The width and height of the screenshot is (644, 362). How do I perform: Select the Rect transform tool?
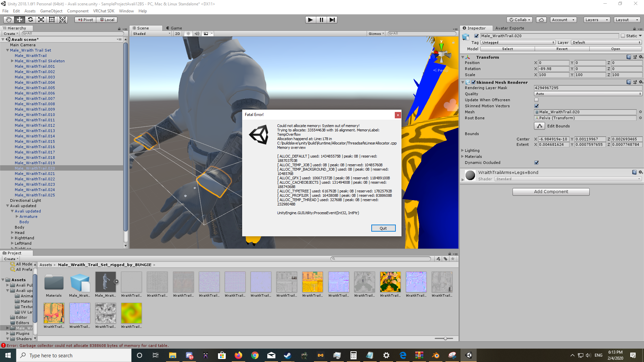coord(52,20)
